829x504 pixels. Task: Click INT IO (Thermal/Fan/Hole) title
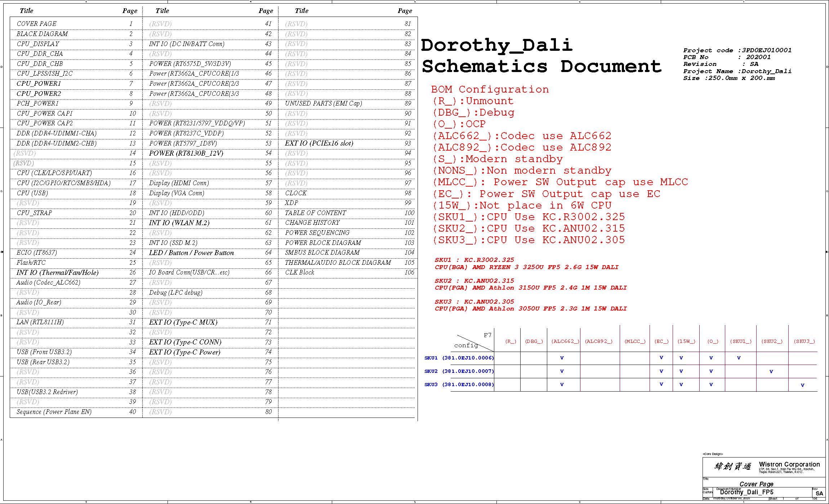(58, 273)
